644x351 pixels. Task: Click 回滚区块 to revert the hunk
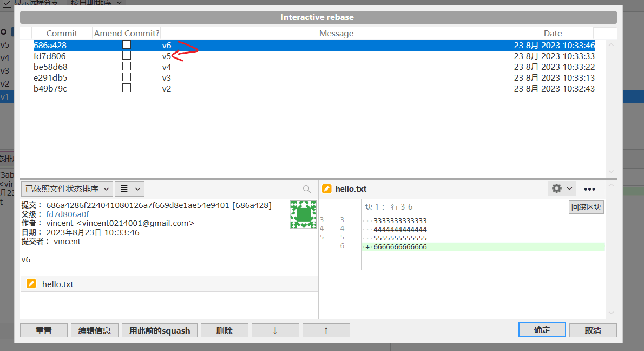[x=587, y=207]
